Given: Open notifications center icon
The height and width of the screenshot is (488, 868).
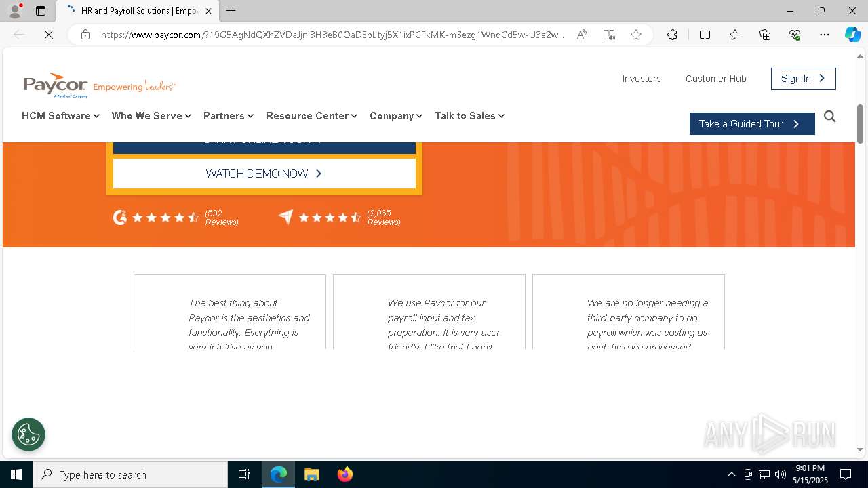Looking at the screenshot, I should pos(846,474).
